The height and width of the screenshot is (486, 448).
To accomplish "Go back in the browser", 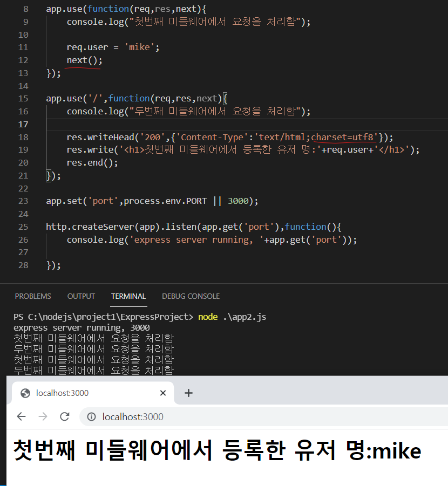I will [x=22, y=416].
